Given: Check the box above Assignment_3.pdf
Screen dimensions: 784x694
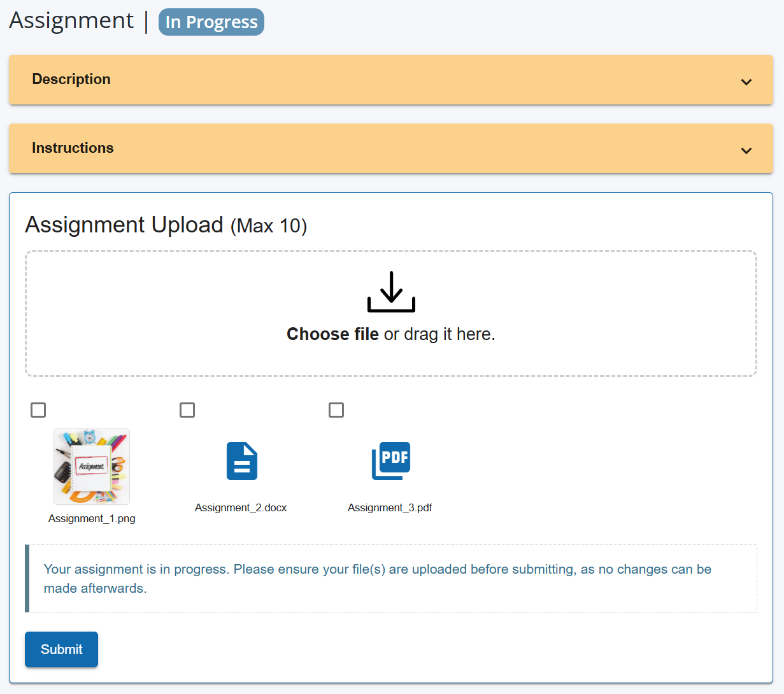Looking at the screenshot, I should tap(336, 410).
